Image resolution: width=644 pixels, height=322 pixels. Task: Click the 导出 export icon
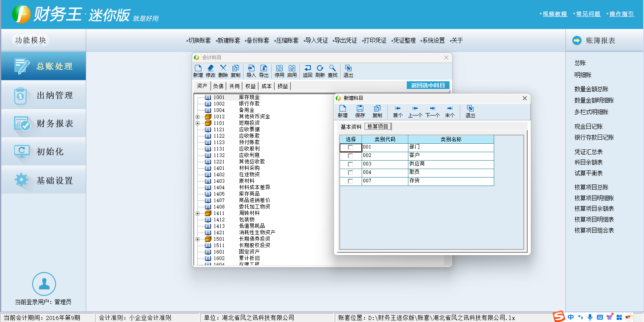coord(264,71)
